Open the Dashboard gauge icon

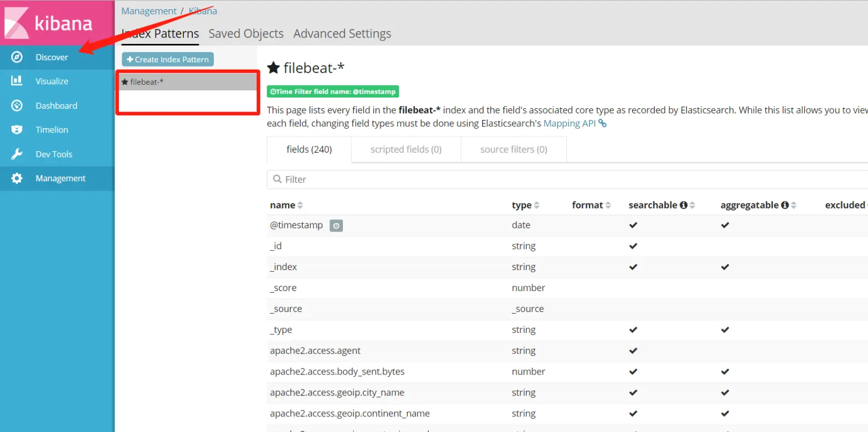(x=17, y=106)
